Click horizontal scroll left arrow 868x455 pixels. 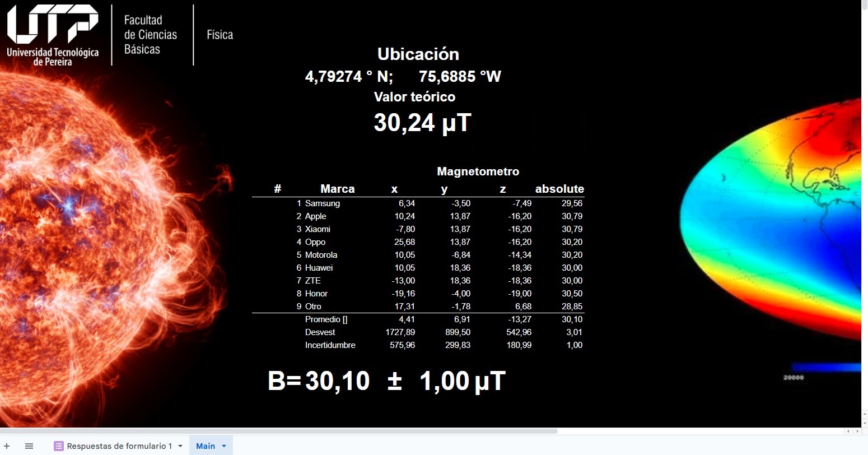(848, 431)
